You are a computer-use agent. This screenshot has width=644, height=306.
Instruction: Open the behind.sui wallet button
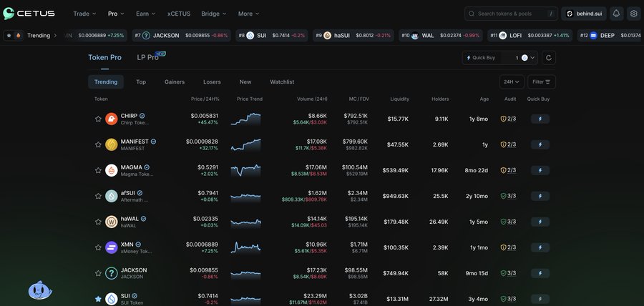[584, 14]
